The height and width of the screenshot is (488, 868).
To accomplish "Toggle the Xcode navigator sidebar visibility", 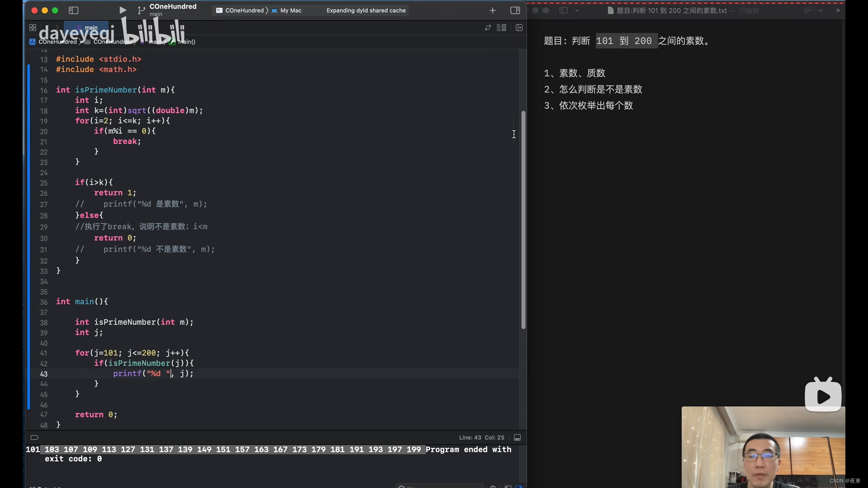I will [x=73, y=10].
